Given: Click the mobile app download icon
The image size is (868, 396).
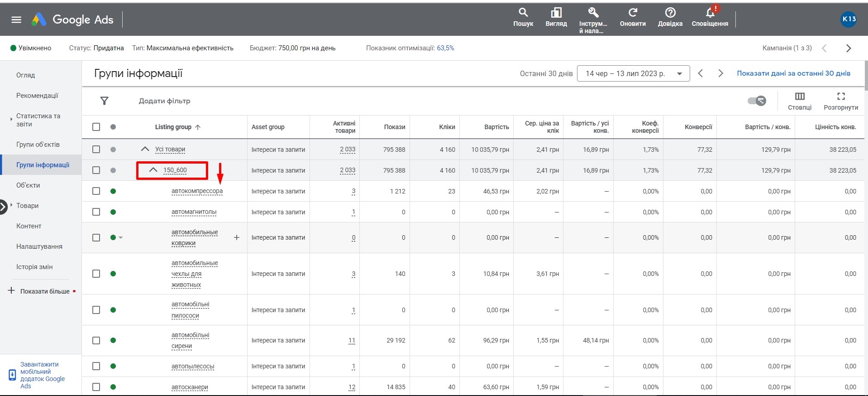Looking at the screenshot, I should click(12, 375).
